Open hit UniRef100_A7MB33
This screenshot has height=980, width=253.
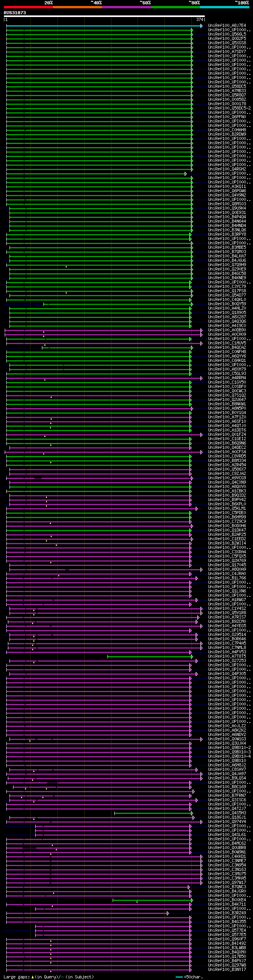click(227, 91)
